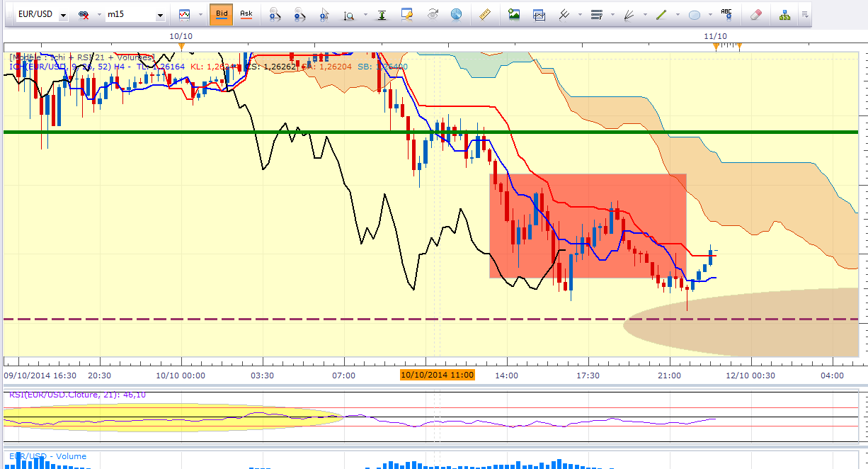Viewport: 868px width, 469px height.
Task: Click the ellipse shape drawing tool
Action: tap(695, 14)
